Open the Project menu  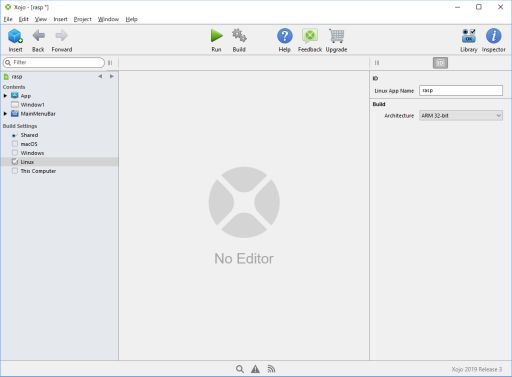point(83,19)
